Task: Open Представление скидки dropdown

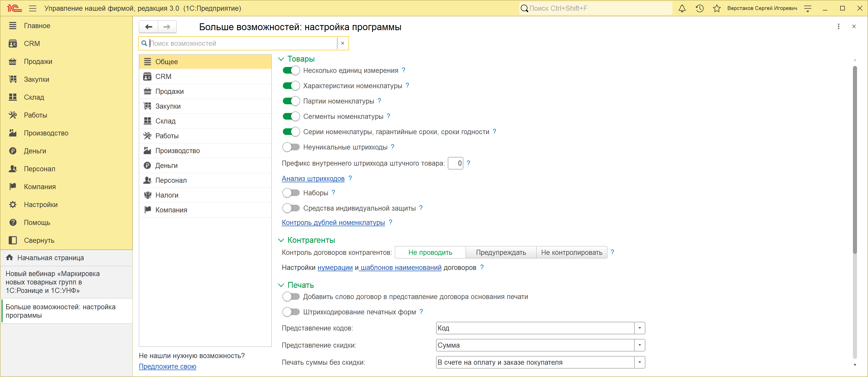Action: click(x=639, y=345)
